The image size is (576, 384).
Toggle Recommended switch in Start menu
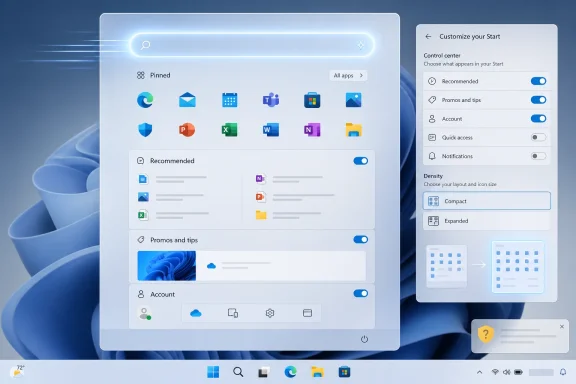360,161
